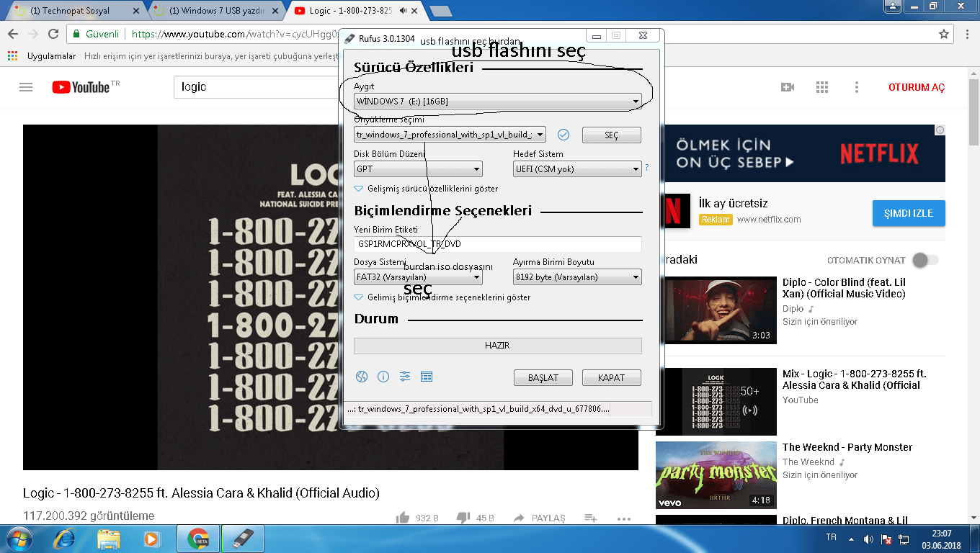Click the BAŞLAT button
This screenshot has width=980, height=553.
543,377
